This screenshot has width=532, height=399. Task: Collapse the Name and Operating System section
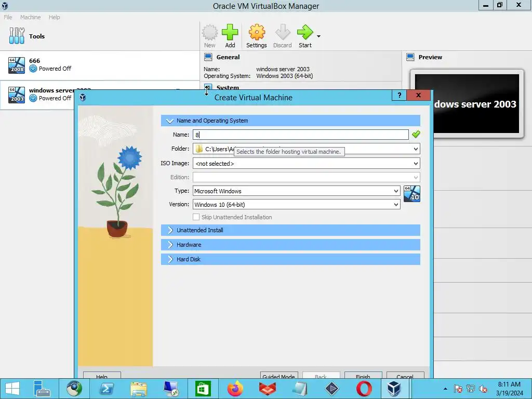(x=290, y=121)
